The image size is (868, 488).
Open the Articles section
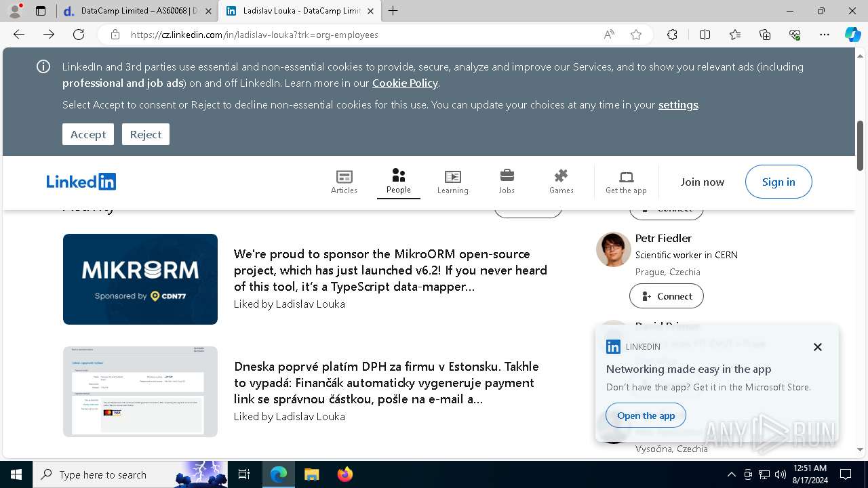click(344, 182)
